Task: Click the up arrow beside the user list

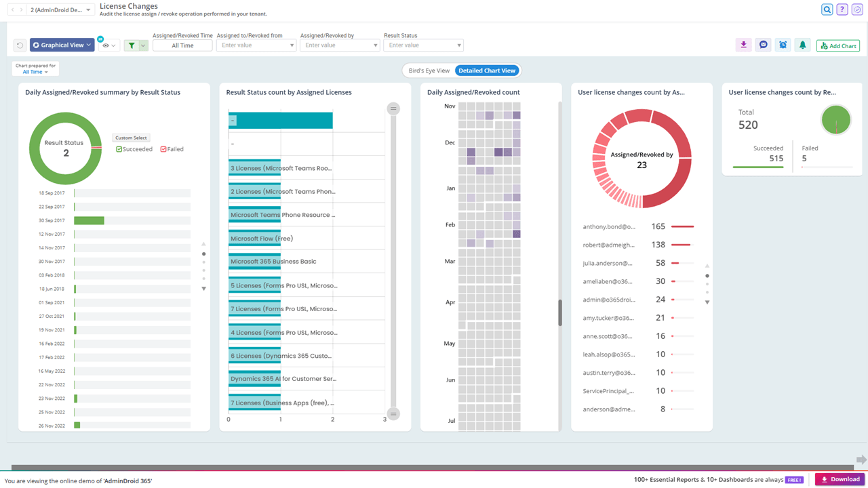Action: 707,266
